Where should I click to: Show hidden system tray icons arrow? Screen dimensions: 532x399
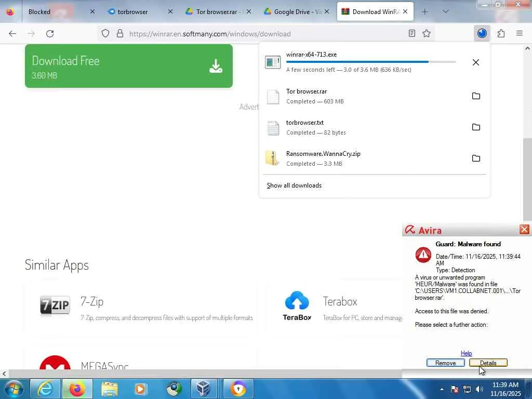[x=442, y=389]
